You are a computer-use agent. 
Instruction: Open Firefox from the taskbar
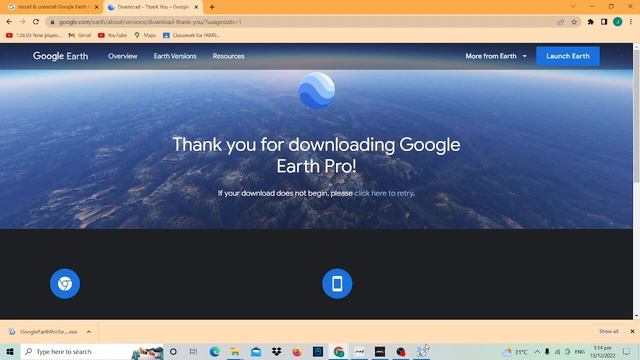pos(297,351)
